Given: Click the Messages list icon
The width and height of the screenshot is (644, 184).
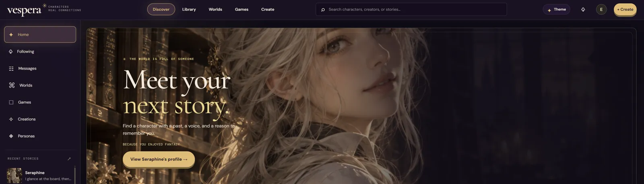Looking at the screenshot, I should pyautogui.click(x=11, y=69).
